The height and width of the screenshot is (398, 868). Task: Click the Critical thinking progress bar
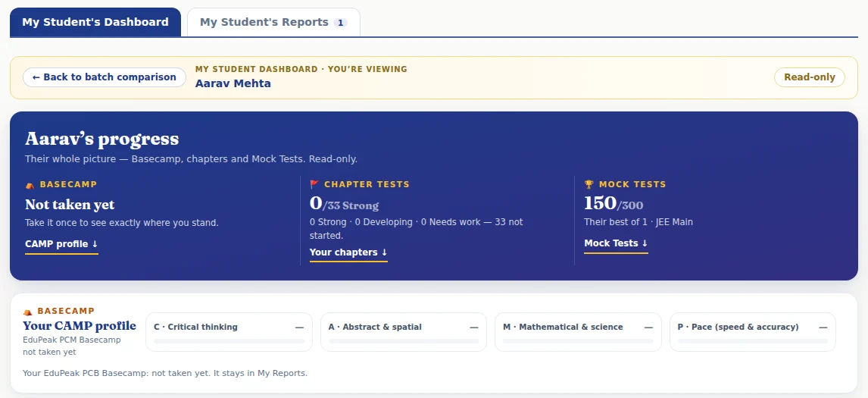tap(229, 341)
